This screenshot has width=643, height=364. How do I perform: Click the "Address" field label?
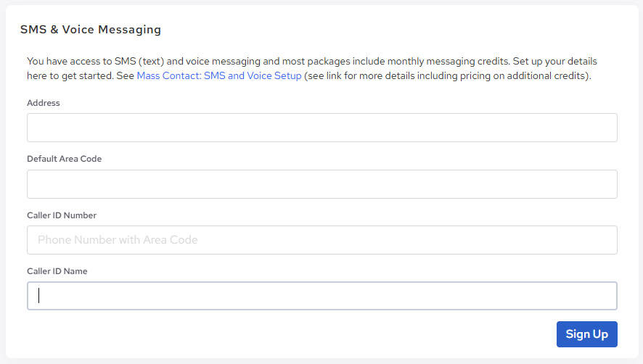(x=44, y=103)
